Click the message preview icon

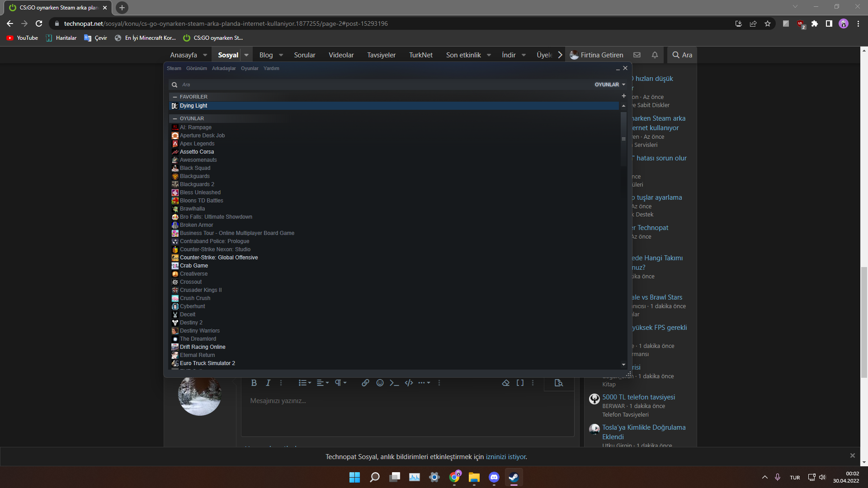click(559, 383)
